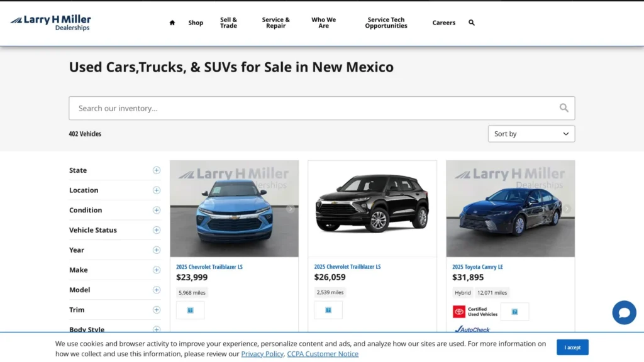Click the 12,071 miles tag

click(492, 293)
